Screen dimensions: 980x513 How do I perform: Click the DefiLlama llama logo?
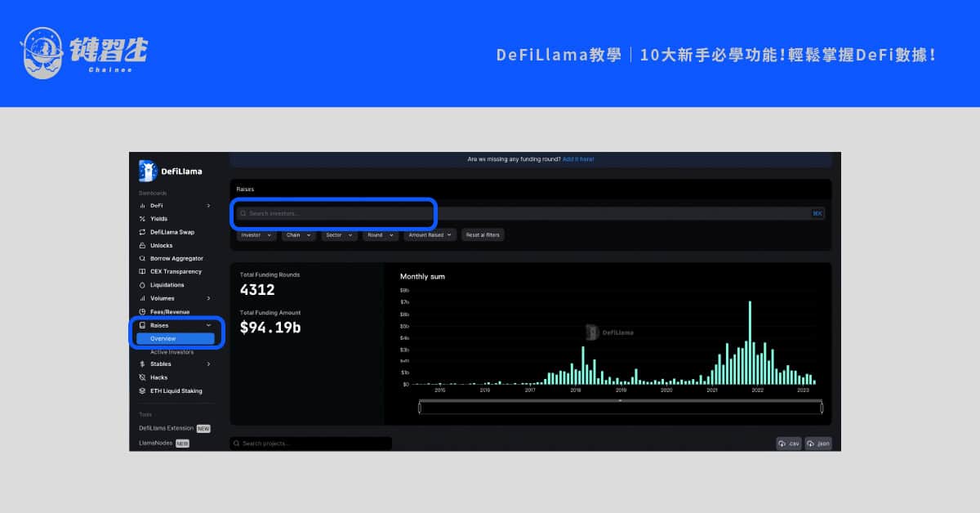[148, 171]
